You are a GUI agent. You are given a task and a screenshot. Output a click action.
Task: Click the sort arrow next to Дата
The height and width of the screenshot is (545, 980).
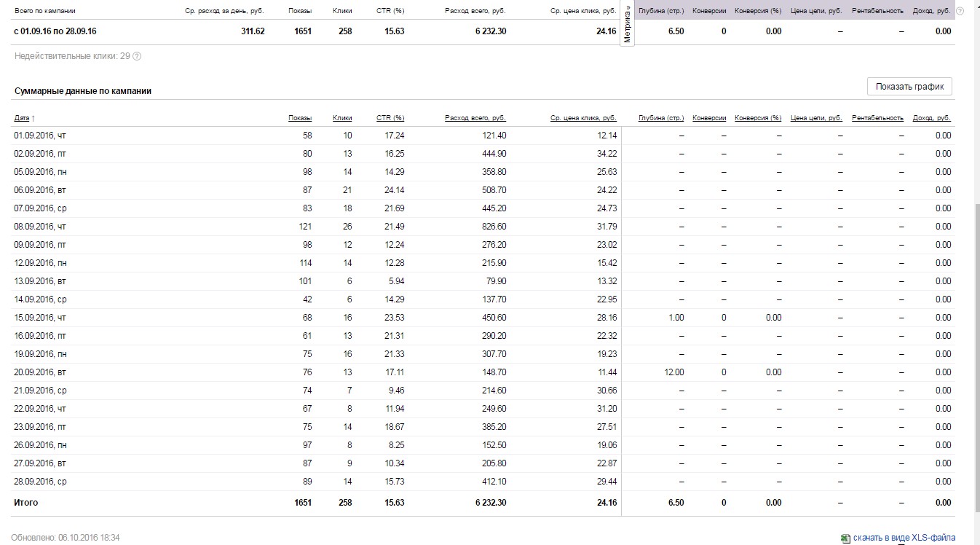pos(33,118)
